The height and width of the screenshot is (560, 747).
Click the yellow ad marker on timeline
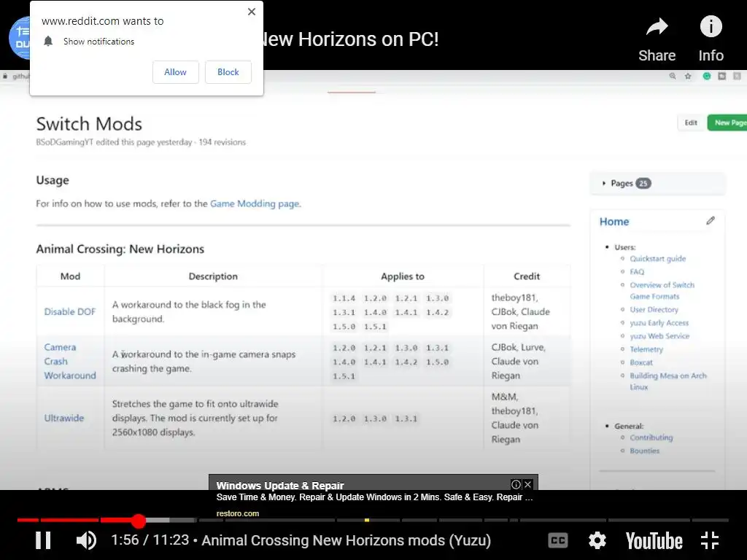366,520
